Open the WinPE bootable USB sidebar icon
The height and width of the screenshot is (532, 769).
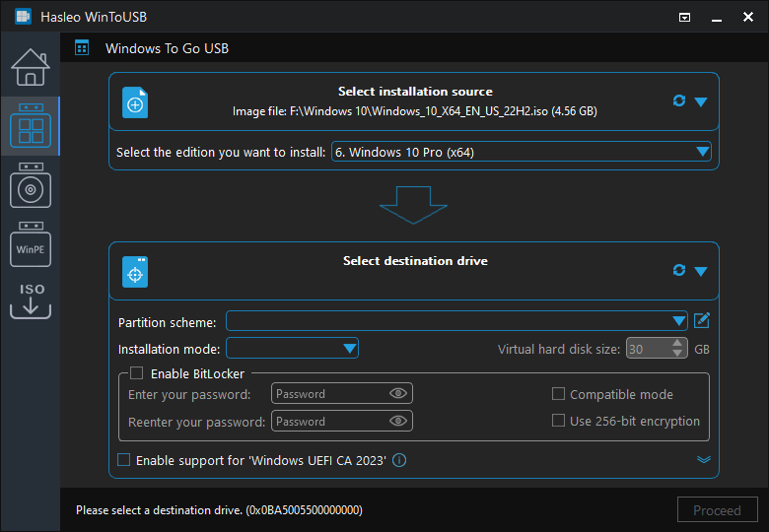(31, 244)
